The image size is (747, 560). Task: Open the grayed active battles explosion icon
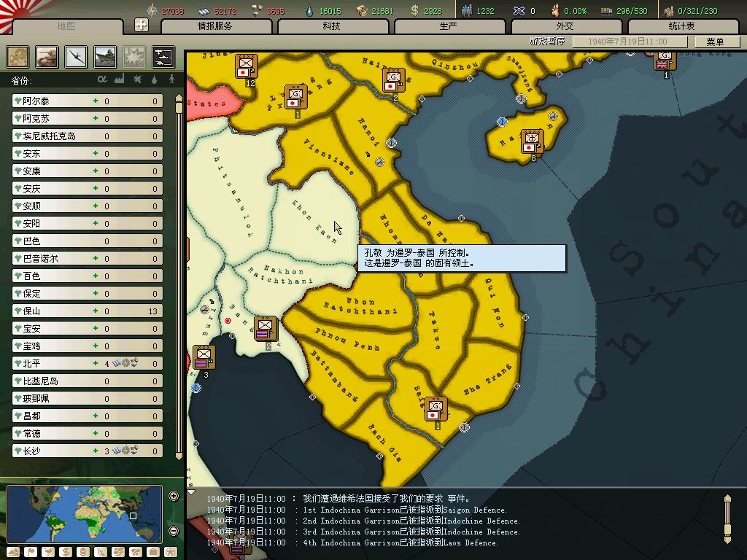134,57
